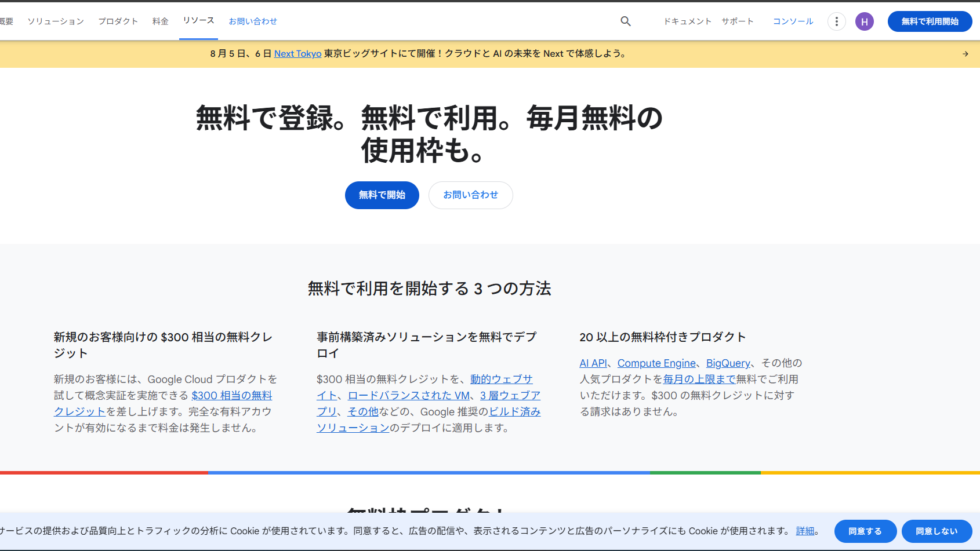
Task: Click the outlined お問い合わせ button
Action: pos(470,195)
